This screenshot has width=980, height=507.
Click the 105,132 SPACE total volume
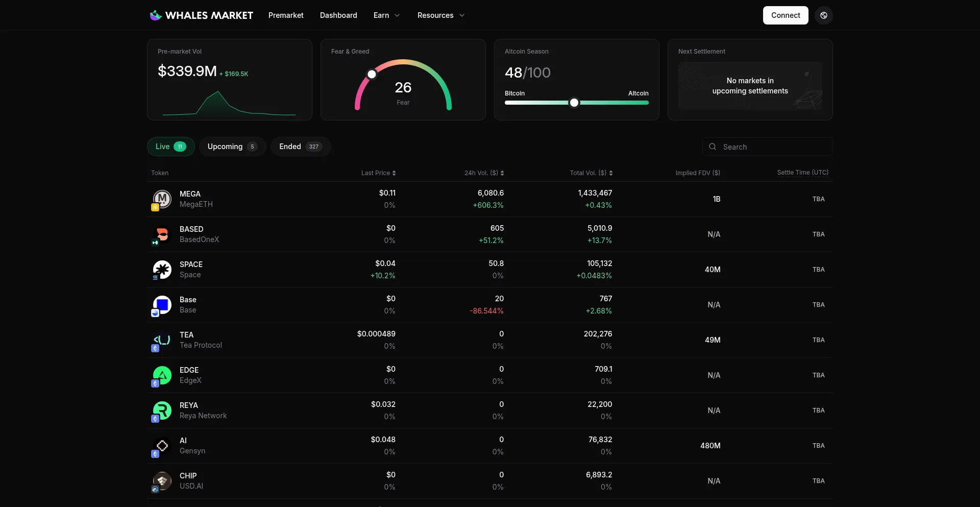click(600, 263)
